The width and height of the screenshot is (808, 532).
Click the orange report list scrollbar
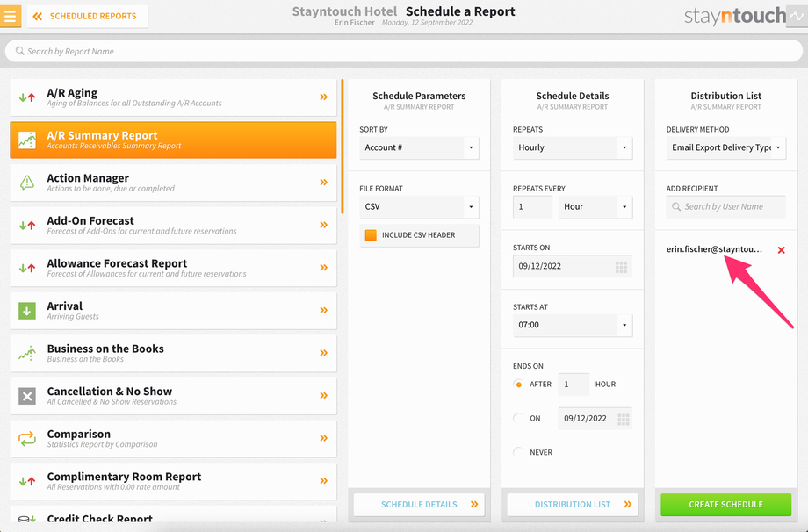[x=343, y=147]
